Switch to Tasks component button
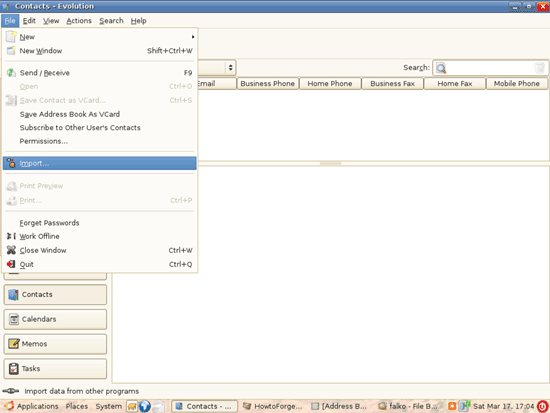The image size is (550, 413). point(55,368)
